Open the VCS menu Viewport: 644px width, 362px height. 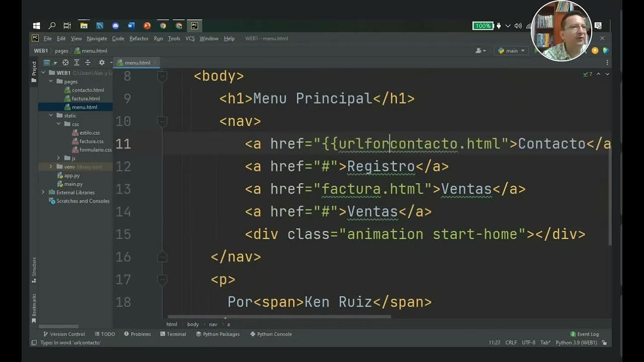point(190,39)
